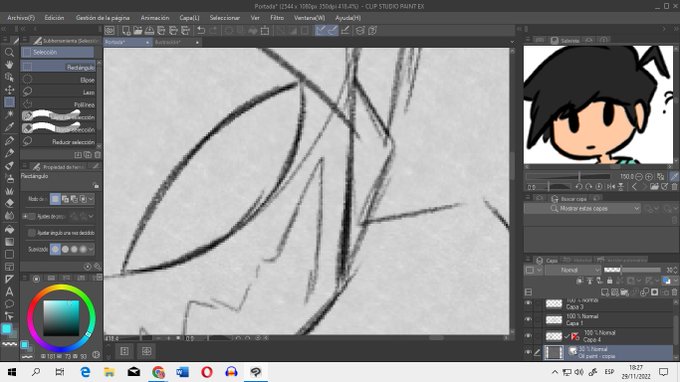The width and height of the screenshot is (680, 382).
Task: Select the Eyedropper tool
Action: [x=9, y=127]
